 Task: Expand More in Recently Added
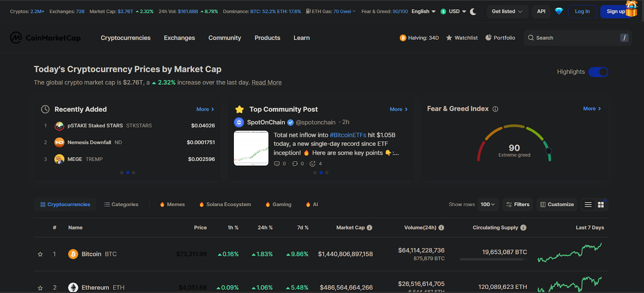click(x=205, y=109)
